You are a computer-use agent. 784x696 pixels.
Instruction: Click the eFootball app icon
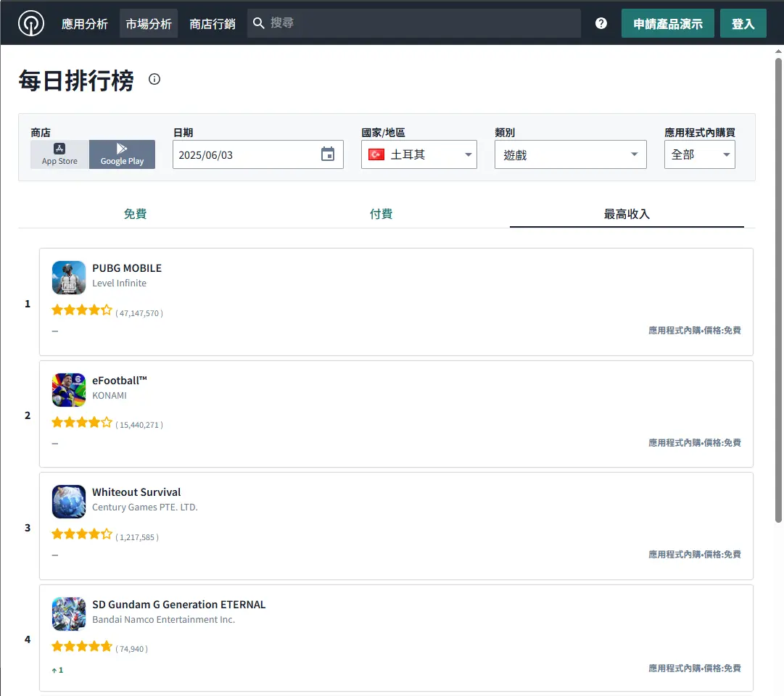tap(68, 390)
